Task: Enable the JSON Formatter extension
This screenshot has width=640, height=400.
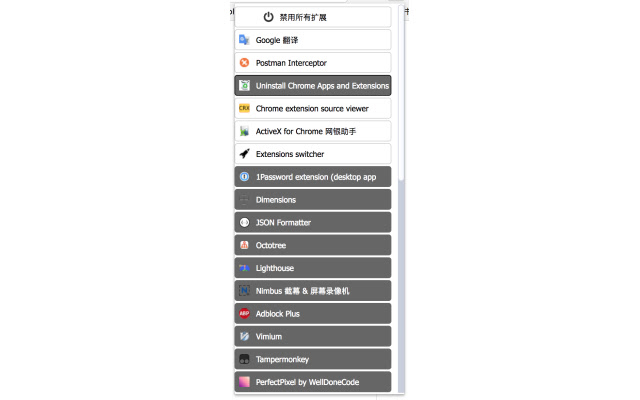Action: click(x=313, y=222)
